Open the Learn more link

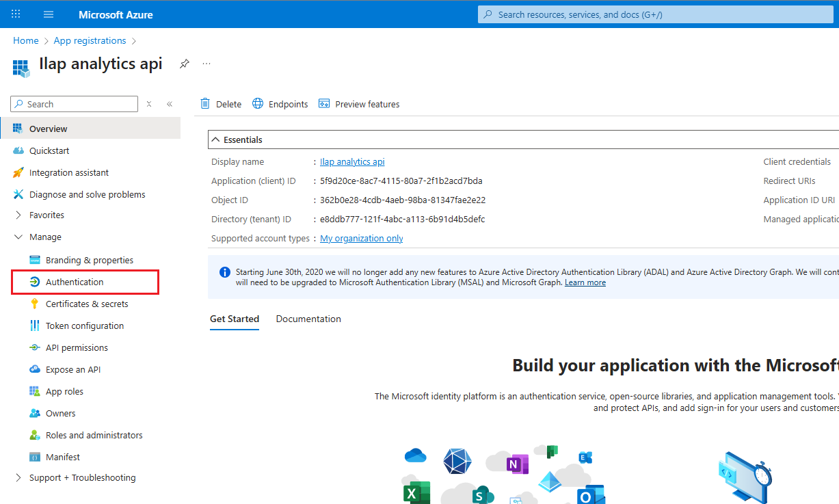point(585,282)
